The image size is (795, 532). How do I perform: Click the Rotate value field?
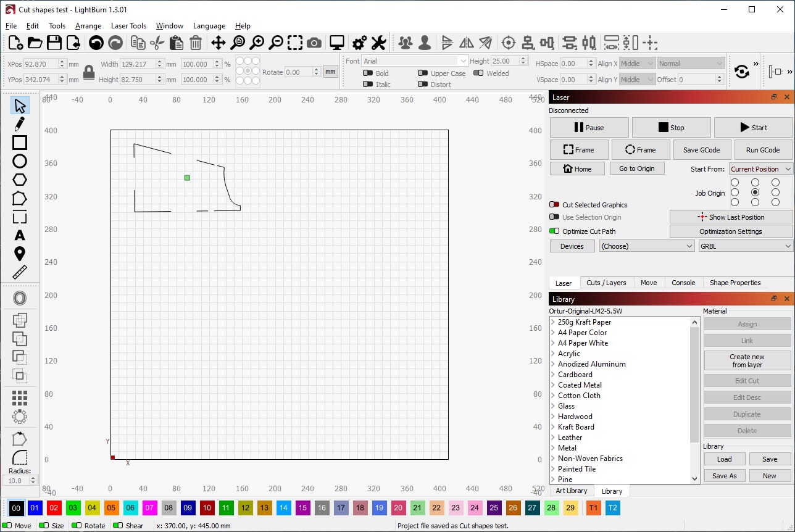coord(303,72)
